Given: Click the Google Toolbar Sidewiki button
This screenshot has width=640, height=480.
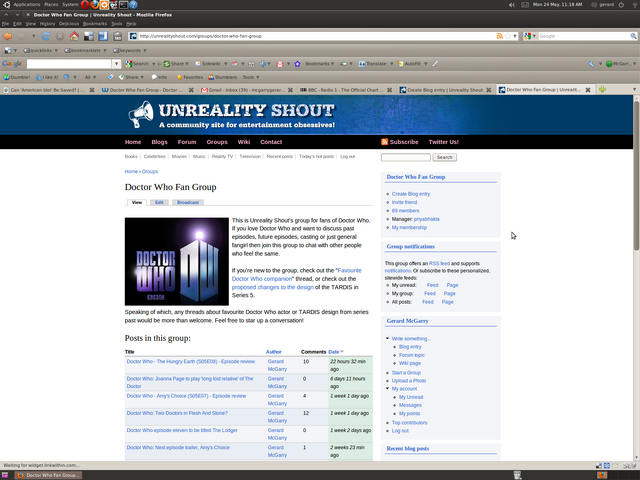Looking at the screenshot, I should pos(208,64).
